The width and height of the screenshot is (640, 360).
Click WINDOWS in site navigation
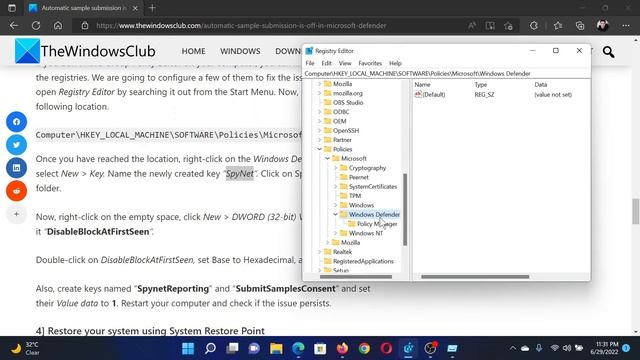[x=240, y=51]
